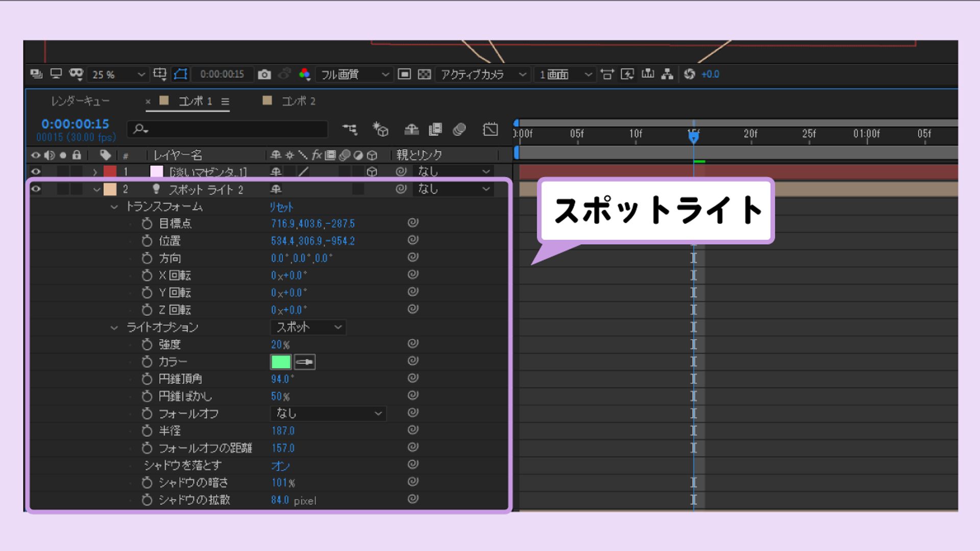Hide the 淡いマゼンタ solid layer

click(x=35, y=171)
